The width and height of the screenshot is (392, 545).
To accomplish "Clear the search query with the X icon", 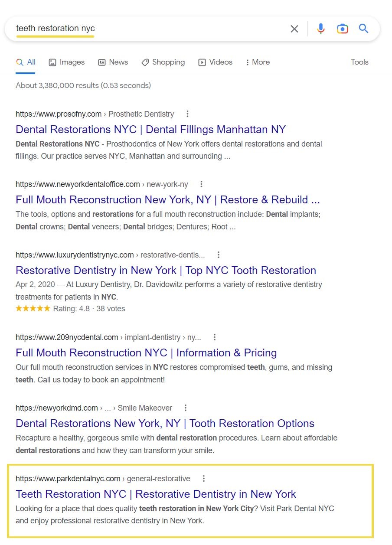I will (x=294, y=29).
